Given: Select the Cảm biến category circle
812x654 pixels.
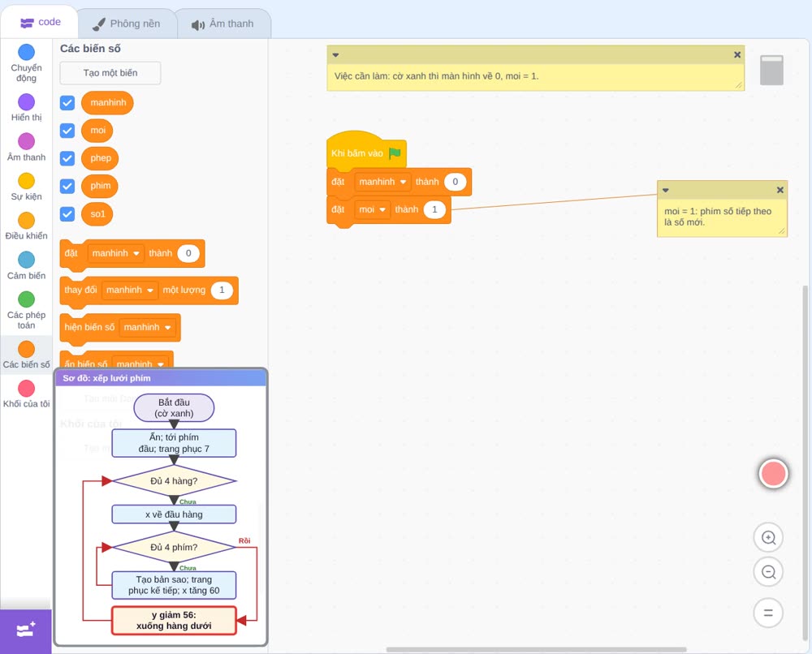Looking at the screenshot, I should (x=27, y=259).
